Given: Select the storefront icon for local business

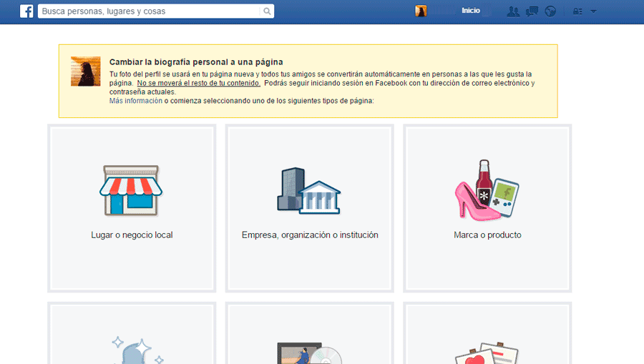Looking at the screenshot, I should pyautogui.click(x=131, y=190).
